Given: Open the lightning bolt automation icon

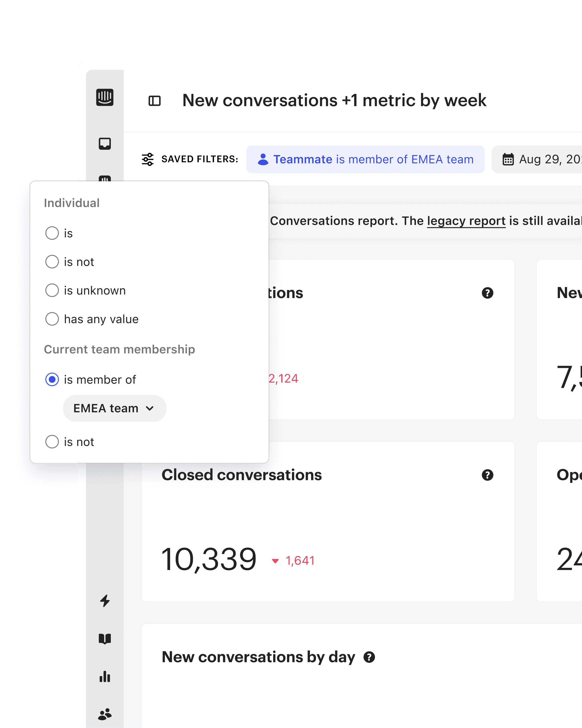Looking at the screenshot, I should coord(105,601).
